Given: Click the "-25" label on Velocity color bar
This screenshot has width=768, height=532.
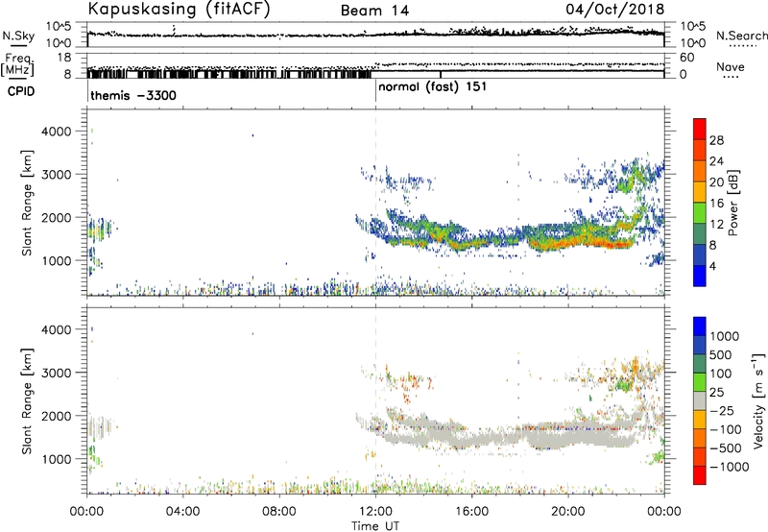Looking at the screenshot, I should [x=722, y=411].
